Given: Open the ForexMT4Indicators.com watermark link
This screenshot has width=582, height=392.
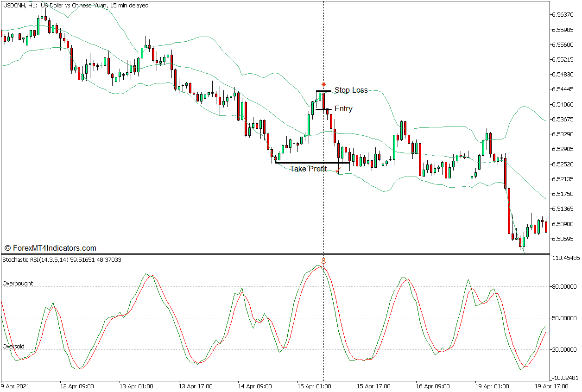Looking at the screenshot, I should coord(51,248).
